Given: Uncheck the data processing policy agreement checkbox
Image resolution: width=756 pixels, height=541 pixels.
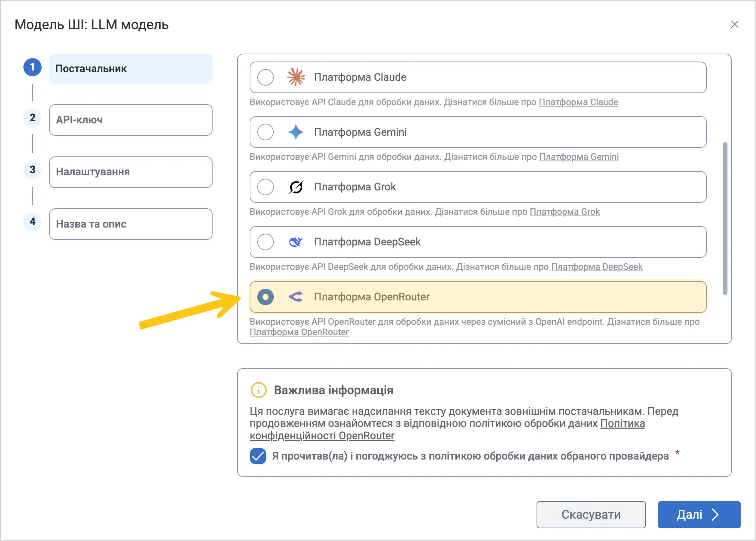Looking at the screenshot, I should [258, 456].
